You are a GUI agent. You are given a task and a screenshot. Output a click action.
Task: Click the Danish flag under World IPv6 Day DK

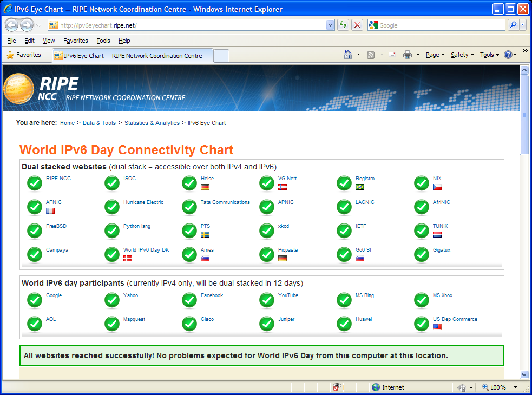pos(128,259)
